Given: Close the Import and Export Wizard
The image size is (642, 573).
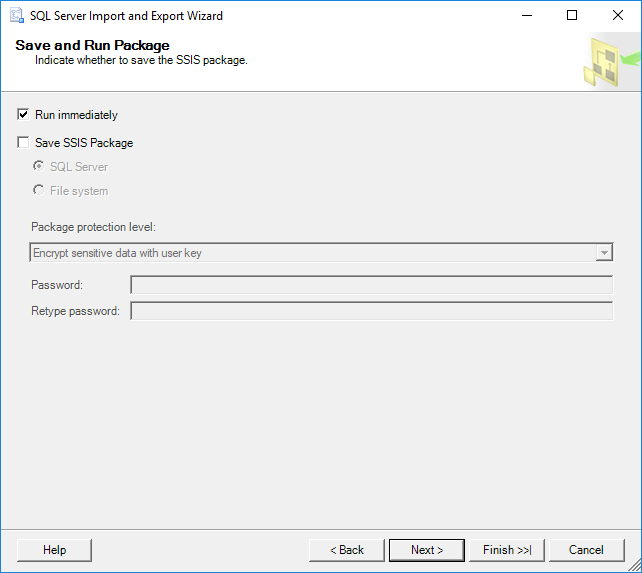Looking at the screenshot, I should (618, 16).
